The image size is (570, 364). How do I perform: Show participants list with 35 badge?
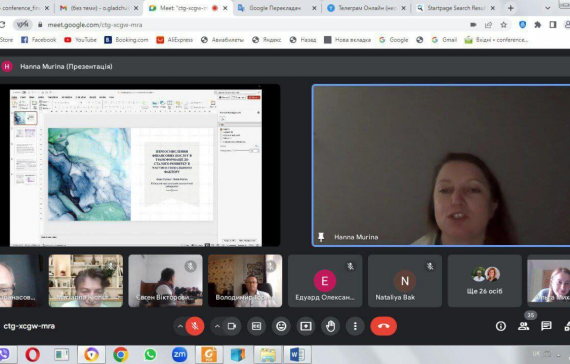coord(524,326)
